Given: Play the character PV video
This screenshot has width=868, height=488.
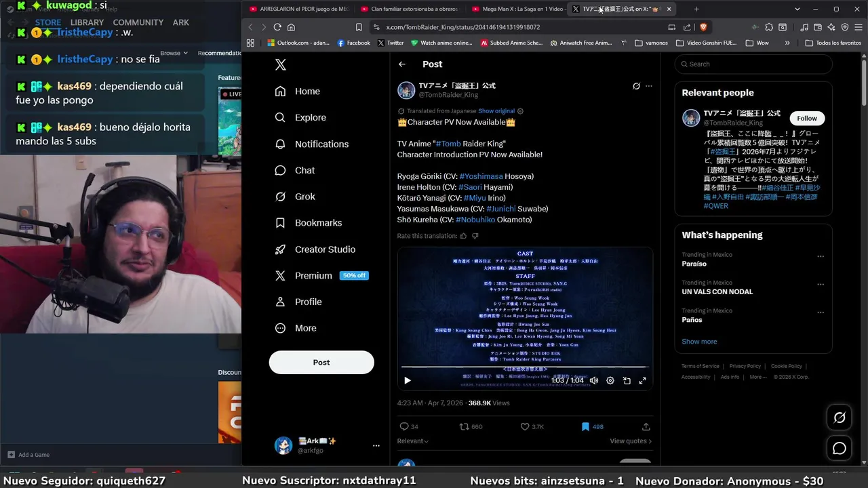Looking at the screenshot, I should 408,380.
